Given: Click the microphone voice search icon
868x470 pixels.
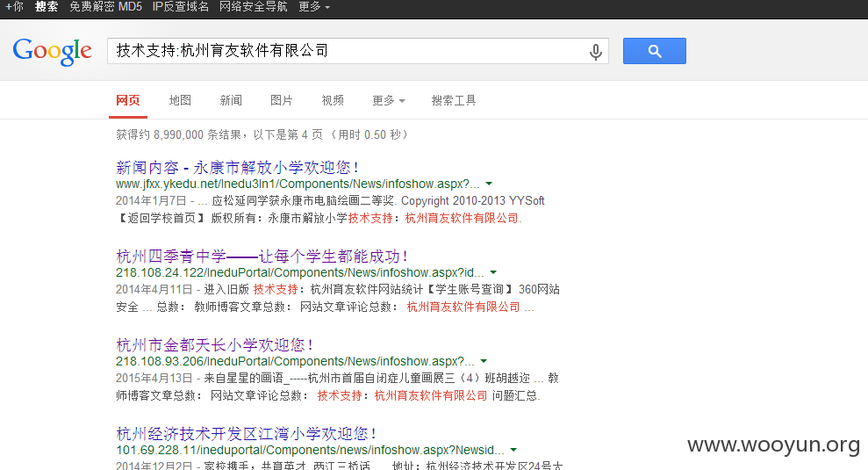Looking at the screenshot, I should click(596, 52).
